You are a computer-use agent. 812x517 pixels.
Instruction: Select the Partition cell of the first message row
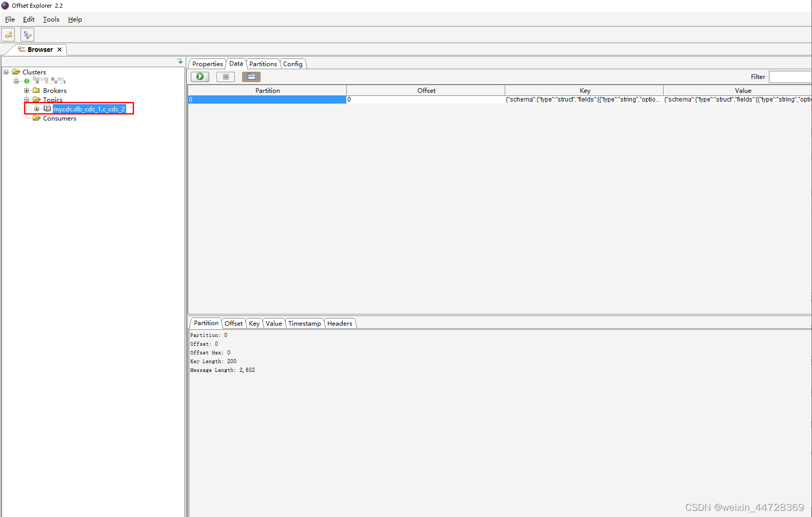click(267, 100)
